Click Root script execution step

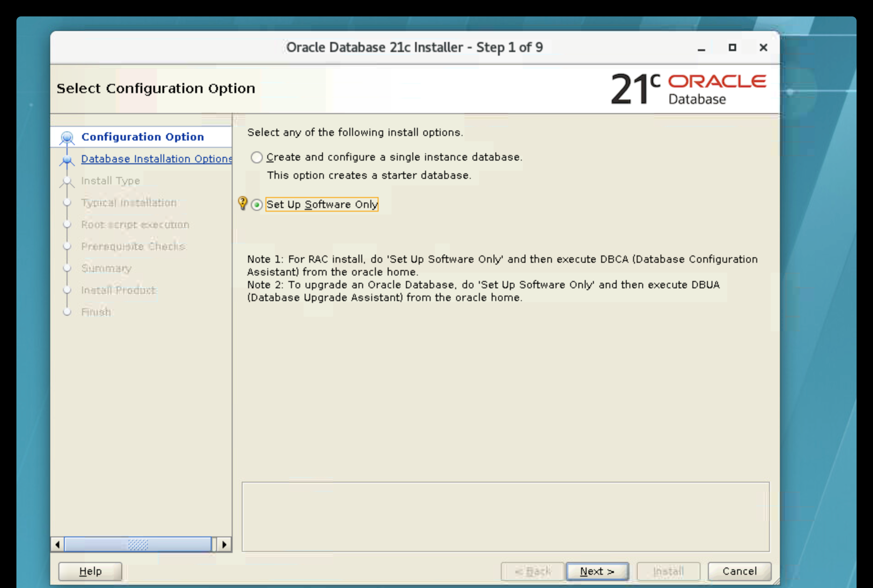(x=135, y=224)
